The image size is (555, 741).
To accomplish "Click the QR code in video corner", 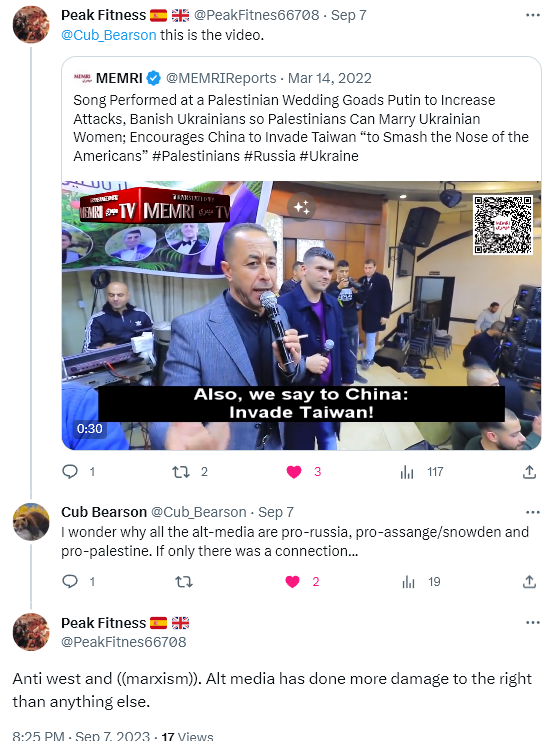I will 503,225.
